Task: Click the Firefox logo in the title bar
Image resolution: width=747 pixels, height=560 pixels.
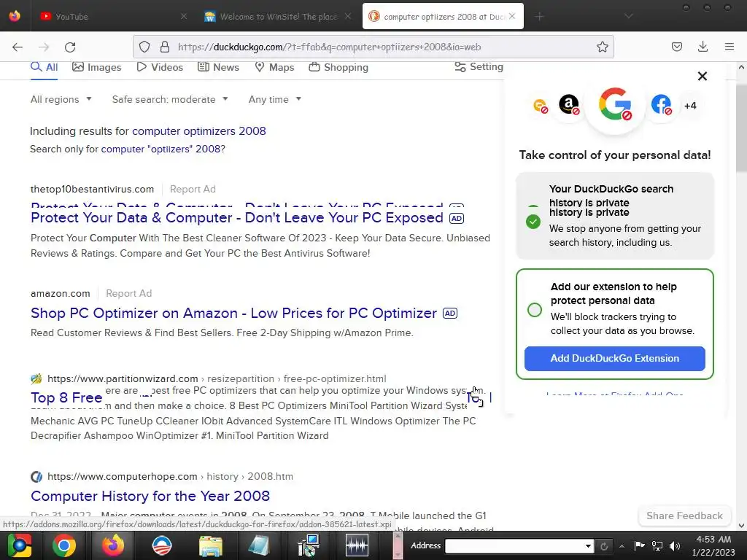Action: point(15,16)
